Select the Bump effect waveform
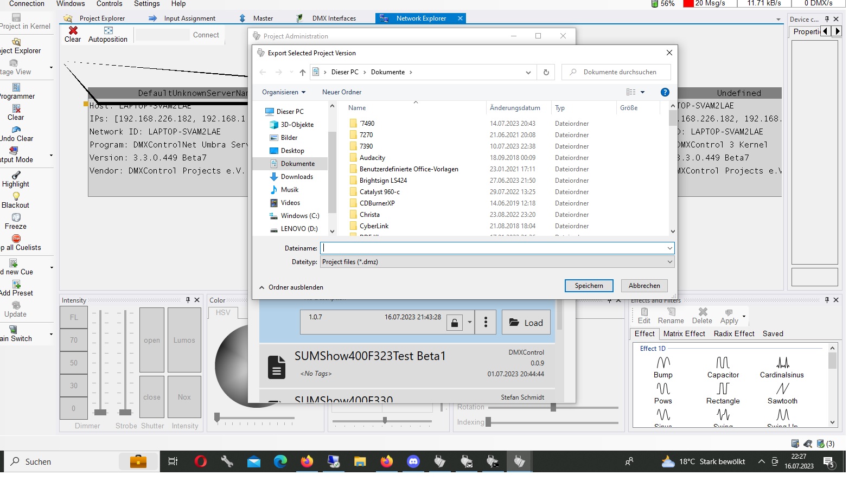The height and width of the screenshot is (488, 868). (x=663, y=363)
